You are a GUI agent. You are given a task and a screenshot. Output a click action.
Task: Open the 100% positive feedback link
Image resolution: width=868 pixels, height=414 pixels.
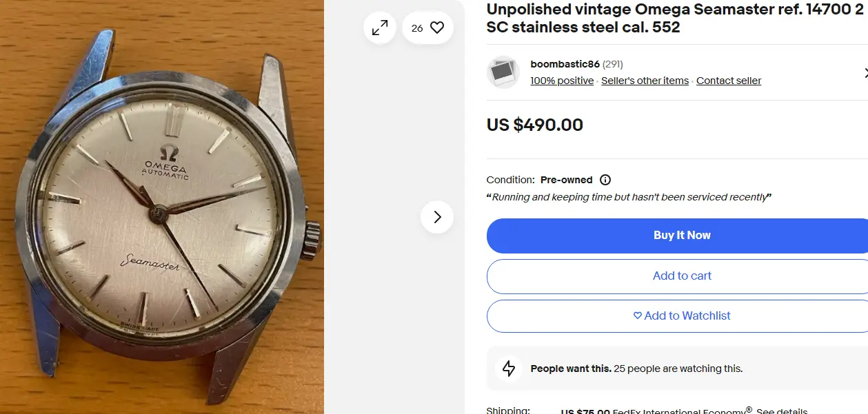[x=562, y=81]
